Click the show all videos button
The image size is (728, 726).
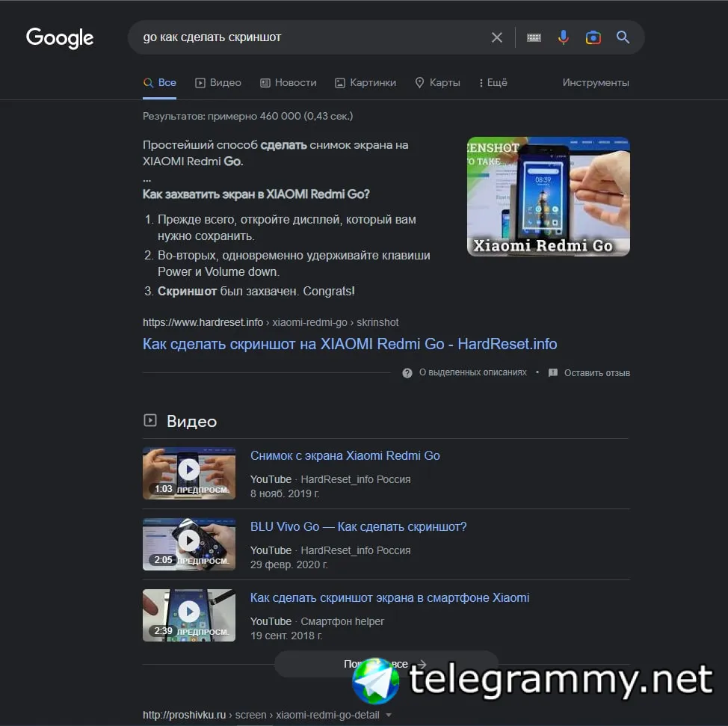(386, 664)
